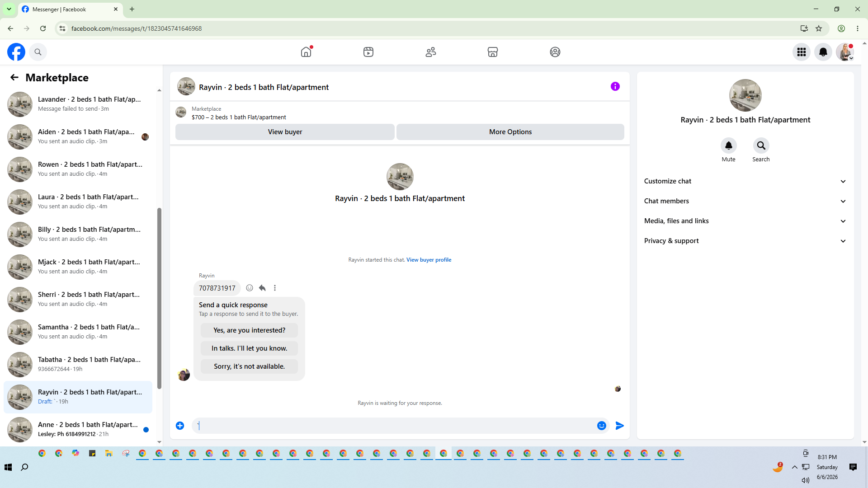Open Windows taskbar search
This screenshot has height=488, width=868.
pyautogui.click(x=25, y=467)
